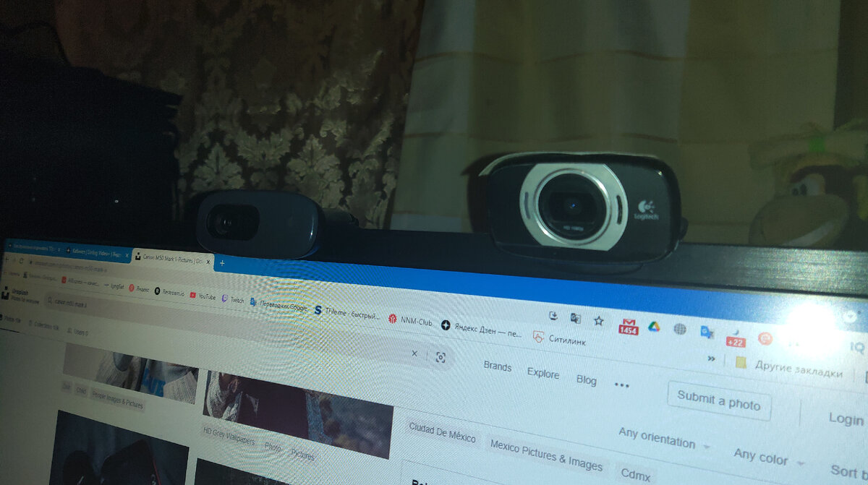868x485 pixels.
Task: Open a new tab with the plus button
Action: click(x=221, y=264)
